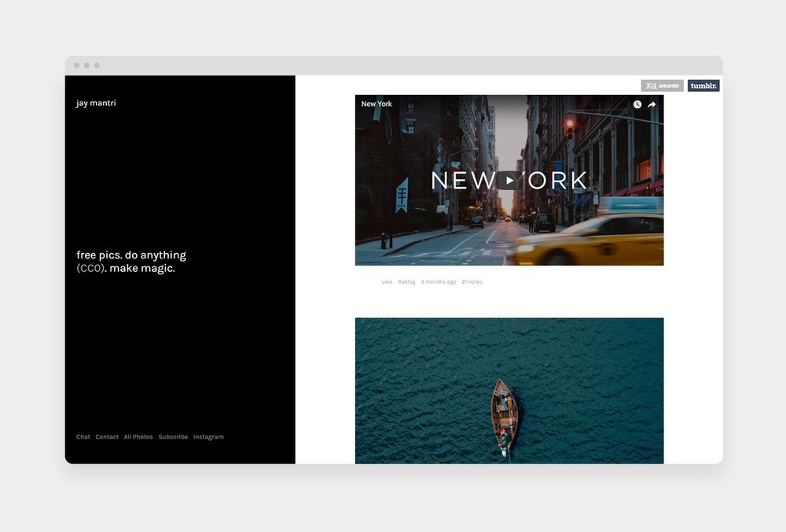The width and height of the screenshot is (786, 532).
Task: Open the New York video title link
Action: pos(376,104)
